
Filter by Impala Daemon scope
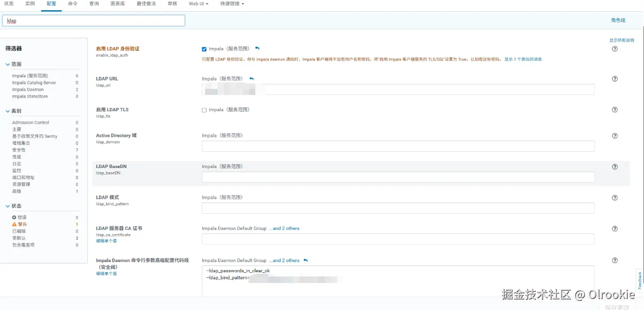(28, 90)
